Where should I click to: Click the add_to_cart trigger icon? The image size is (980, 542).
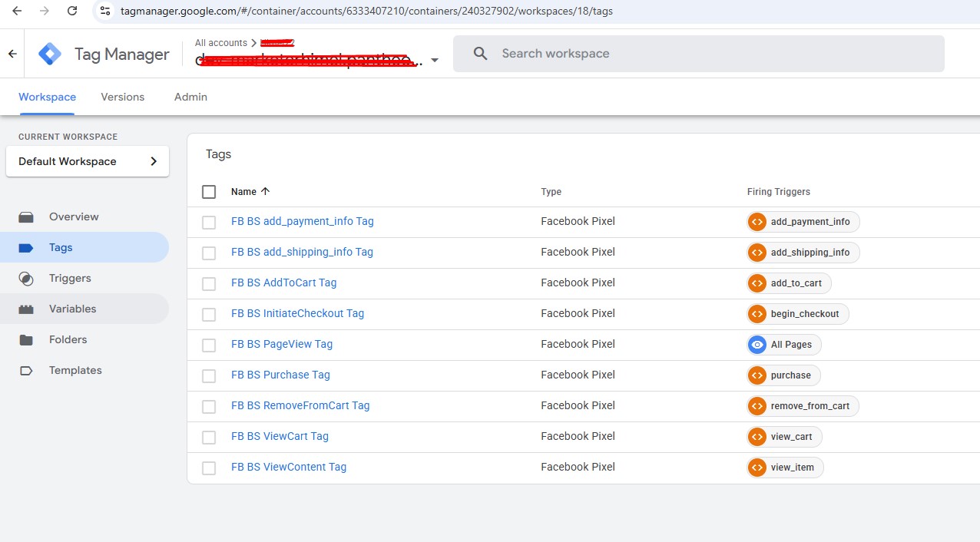(x=757, y=283)
